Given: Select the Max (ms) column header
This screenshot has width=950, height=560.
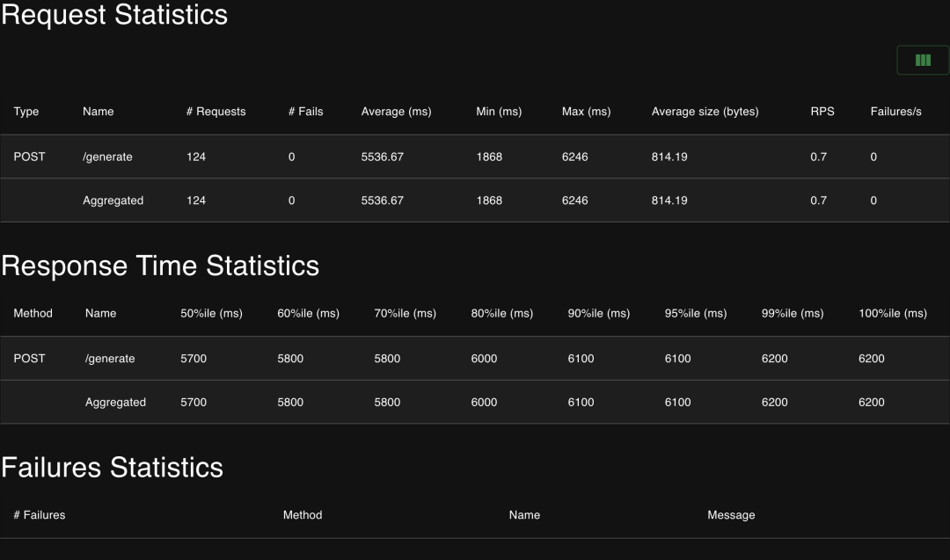Looking at the screenshot, I should [x=586, y=112].
